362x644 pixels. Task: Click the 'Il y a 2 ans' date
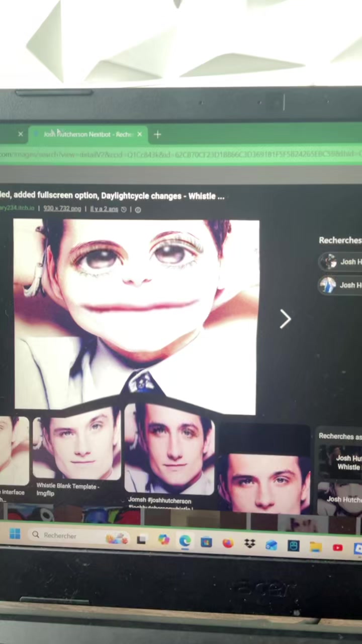click(x=104, y=209)
